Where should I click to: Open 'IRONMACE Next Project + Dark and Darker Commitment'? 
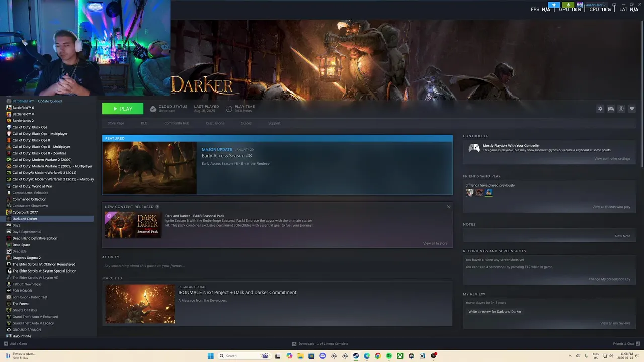(x=237, y=292)
